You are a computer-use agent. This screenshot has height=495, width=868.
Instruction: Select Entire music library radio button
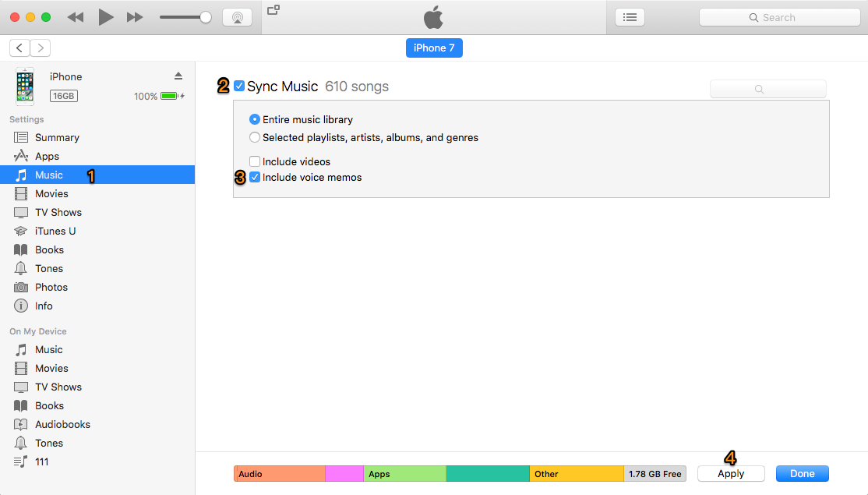pos(255,119)
